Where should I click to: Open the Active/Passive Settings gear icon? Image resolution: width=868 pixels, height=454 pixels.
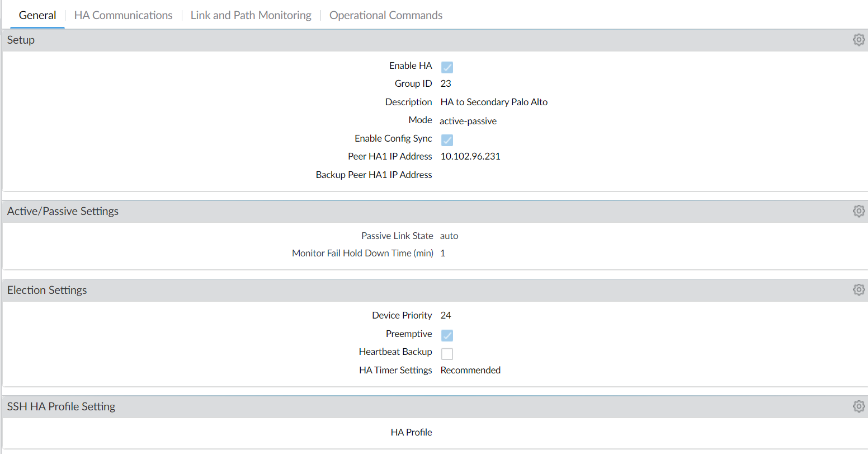(x=858, y=210)
